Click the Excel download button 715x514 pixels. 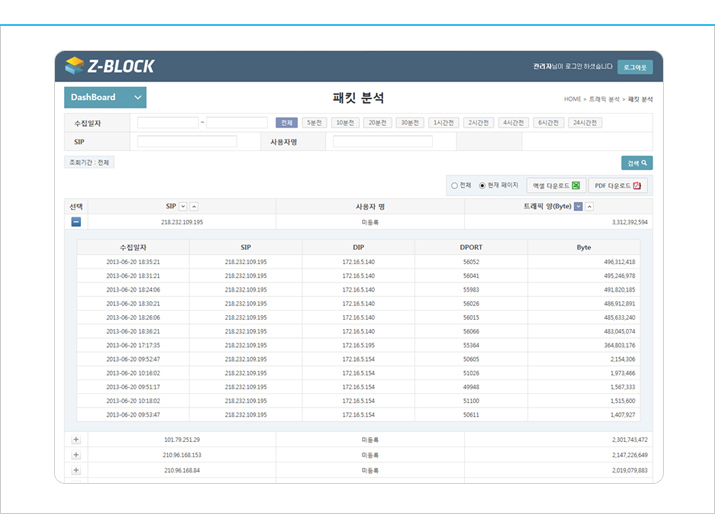[556, 186]
